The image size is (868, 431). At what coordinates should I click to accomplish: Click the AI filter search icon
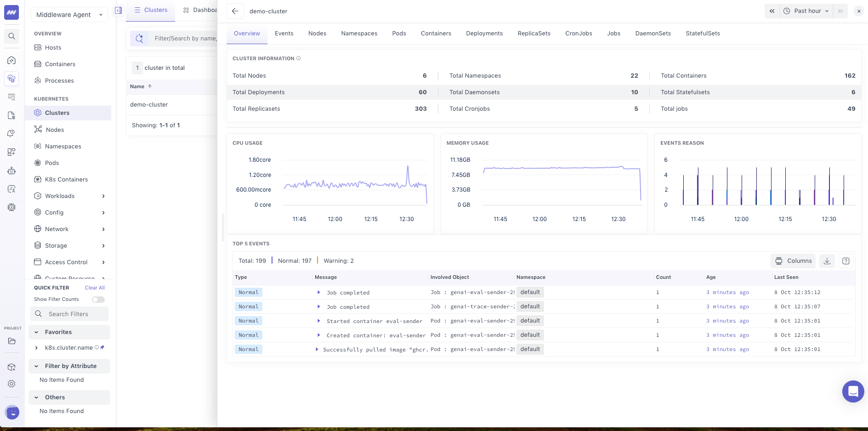[x=139, y=39]
